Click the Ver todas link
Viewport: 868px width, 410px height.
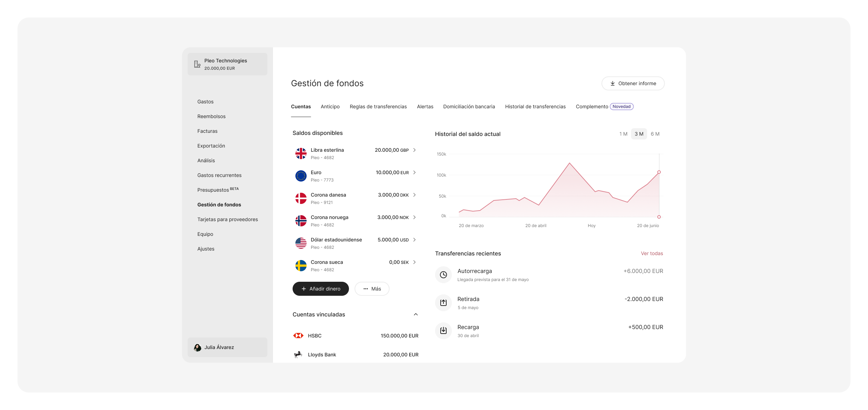[652, 253]
